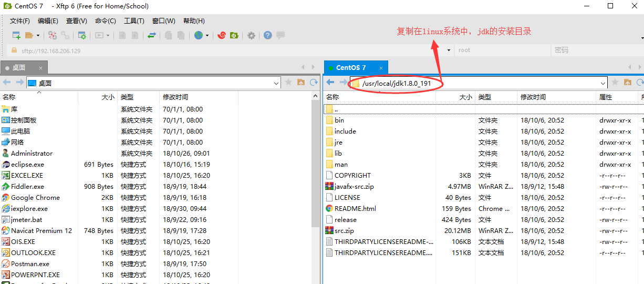Click the globe encoding icon
This screenshot has width=644, height=284.
click(198, 35)
